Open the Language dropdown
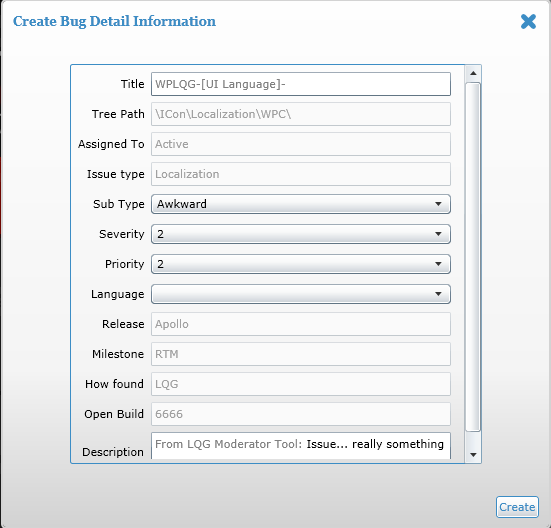This screenshot has width=551, height=528. coord(301,294)
